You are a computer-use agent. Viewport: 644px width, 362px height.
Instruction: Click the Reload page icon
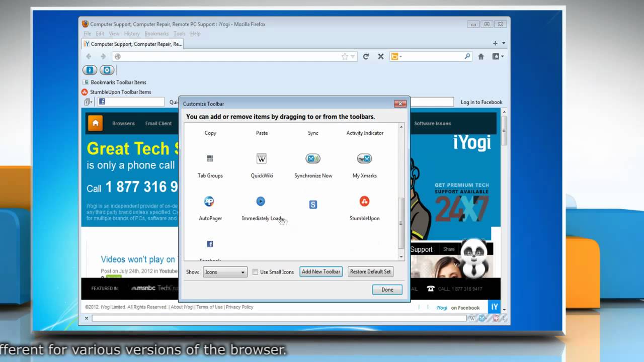366,57
